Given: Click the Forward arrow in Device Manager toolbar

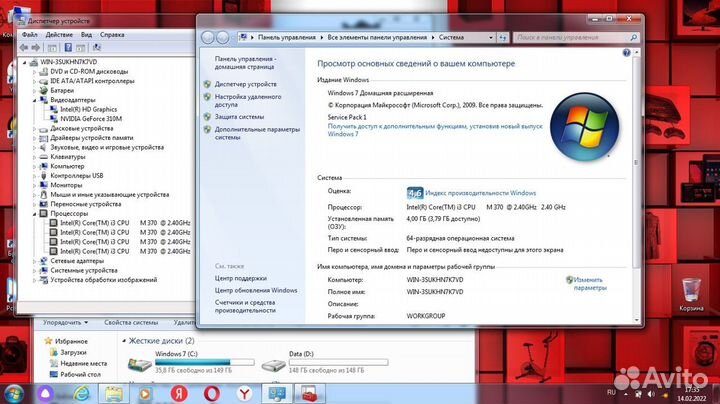Looking at the screenshot, I should (x=35, y=47).
